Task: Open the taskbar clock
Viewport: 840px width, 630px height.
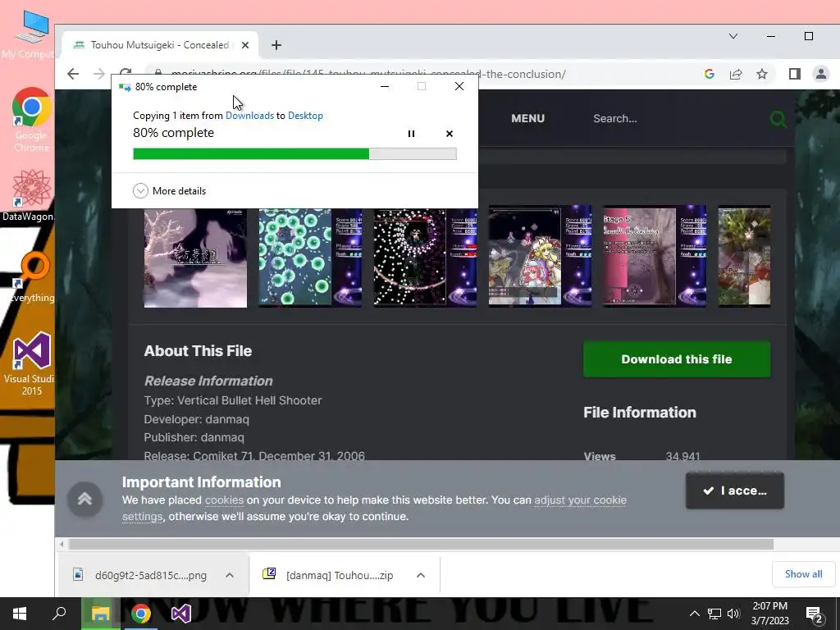Action: coord(769,614)
